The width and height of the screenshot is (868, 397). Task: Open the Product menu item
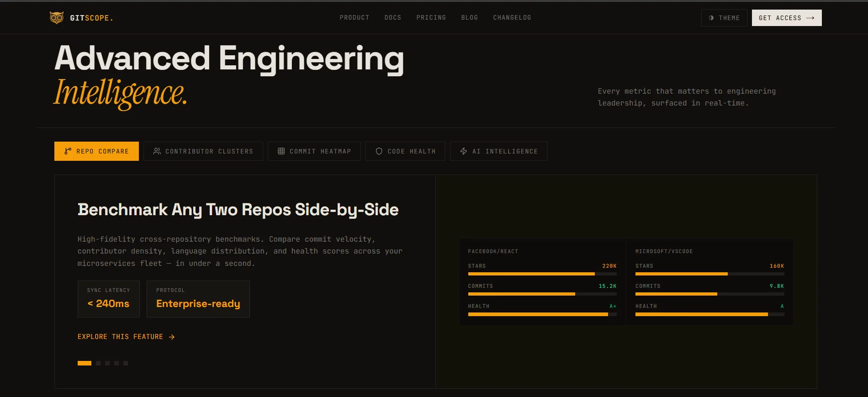tap(355, 17)
